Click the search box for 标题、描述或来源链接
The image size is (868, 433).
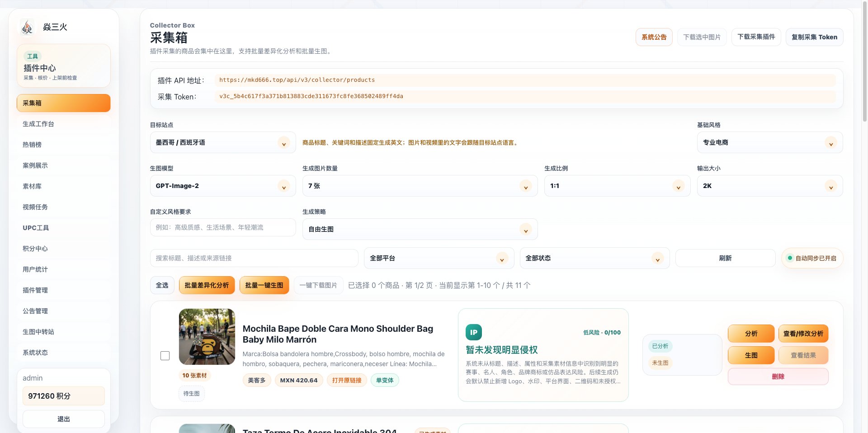pos(254,258)
